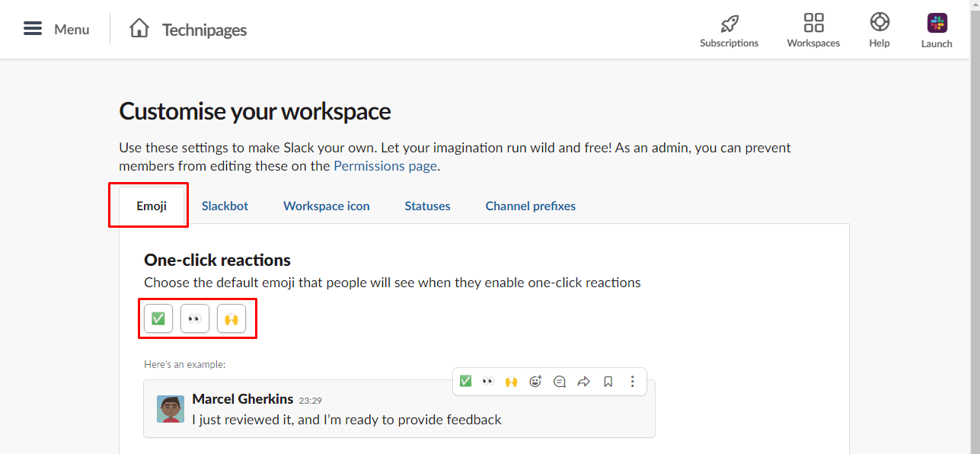Click the home icon beside Technipages

[x=139, y=29]
